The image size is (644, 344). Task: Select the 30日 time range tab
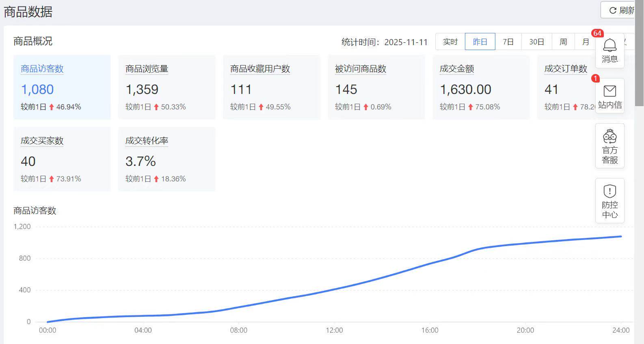pos(536,42)
